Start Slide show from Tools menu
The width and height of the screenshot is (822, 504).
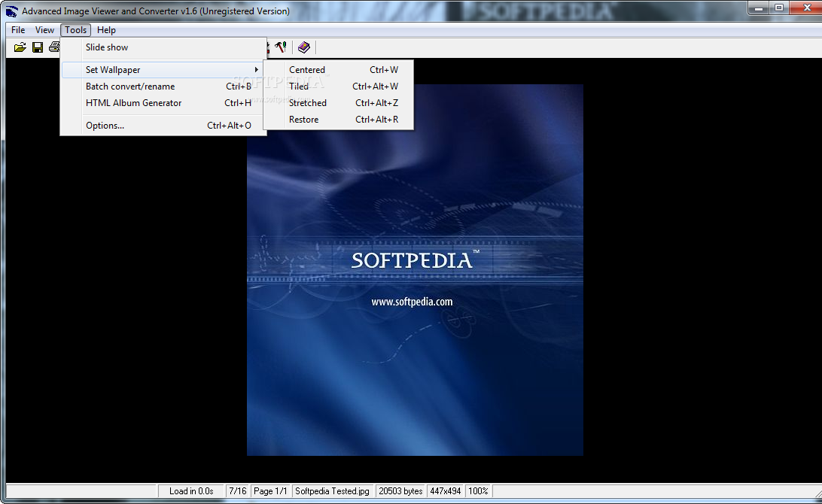[x=163, y=47]
